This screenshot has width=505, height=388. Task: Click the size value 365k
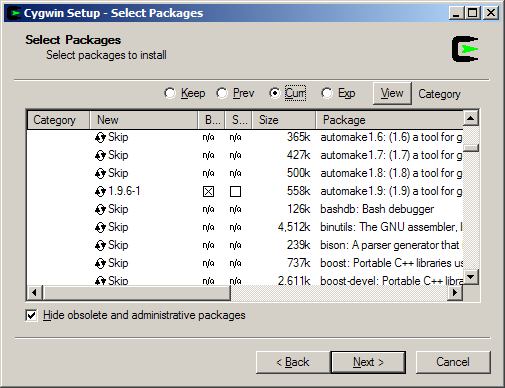[299, 137]
